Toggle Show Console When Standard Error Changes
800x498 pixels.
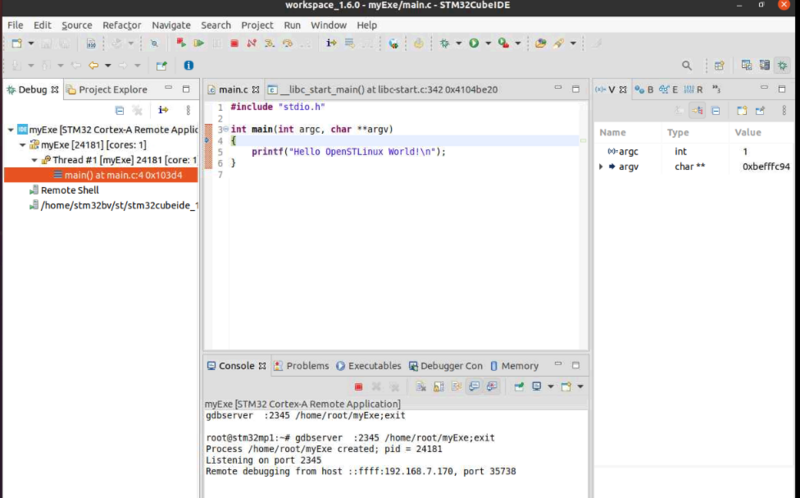coord(492,387)
